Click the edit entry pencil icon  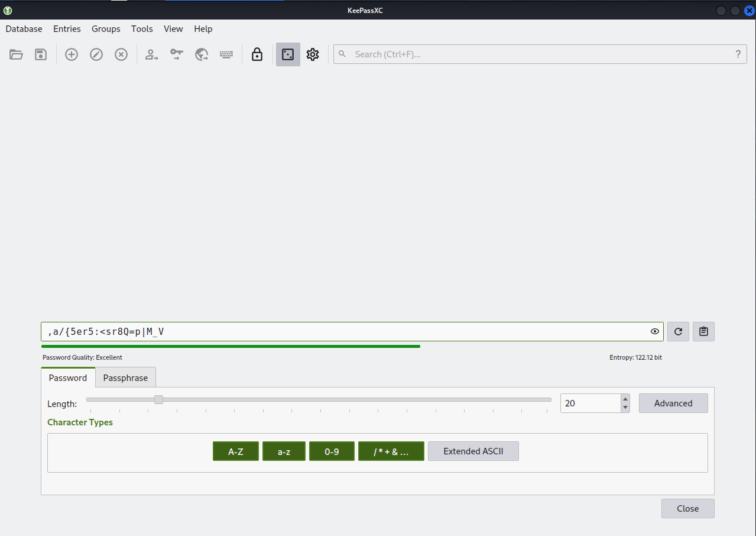(x=96, y=54)
